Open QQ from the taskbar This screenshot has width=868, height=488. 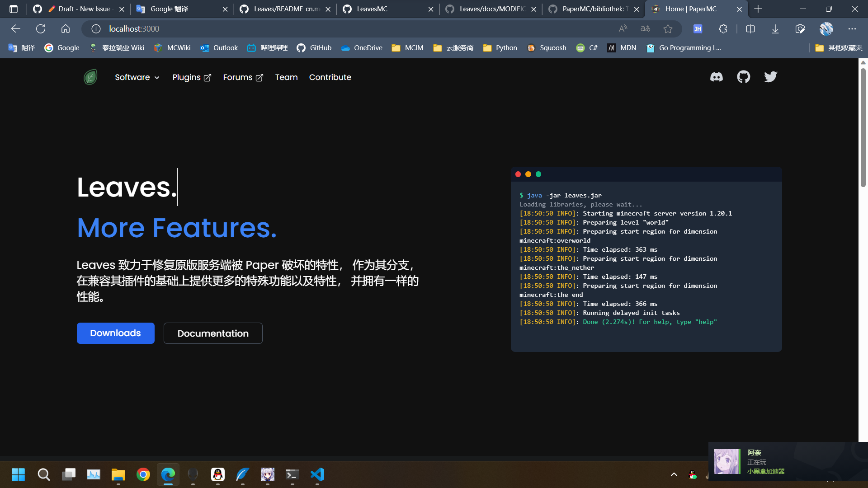(218, 475)
